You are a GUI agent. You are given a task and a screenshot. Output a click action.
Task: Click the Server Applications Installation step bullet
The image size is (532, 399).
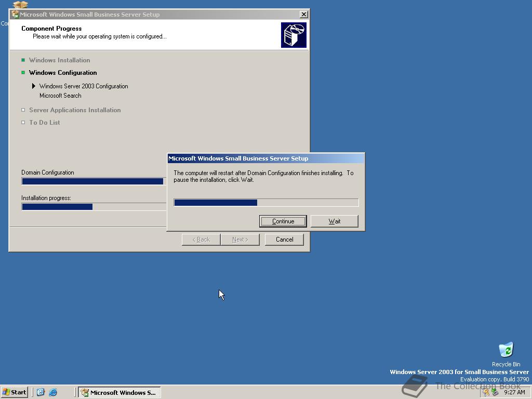(x=23, y=110)
